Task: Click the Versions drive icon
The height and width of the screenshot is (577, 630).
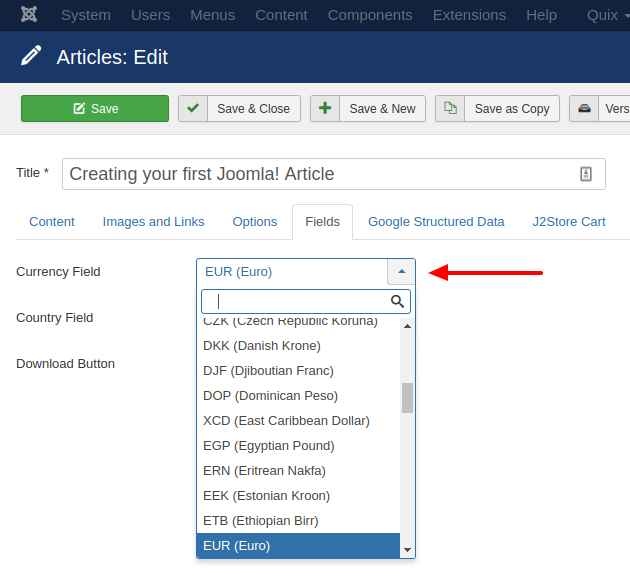Action: coord(584,108)
